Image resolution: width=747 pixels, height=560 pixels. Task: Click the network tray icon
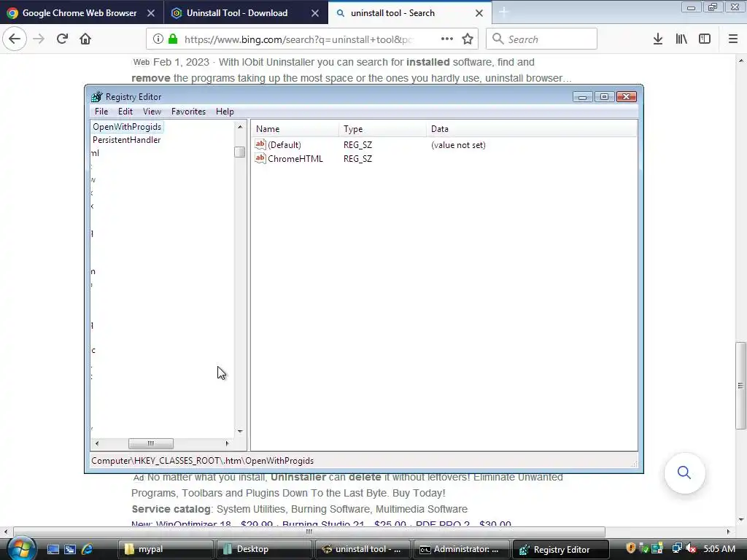coord(676,548)
